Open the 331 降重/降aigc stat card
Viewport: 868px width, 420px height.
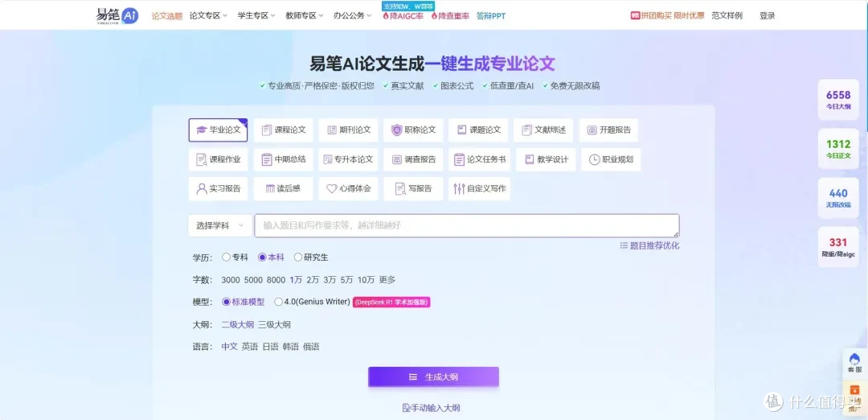coord(838,247)
